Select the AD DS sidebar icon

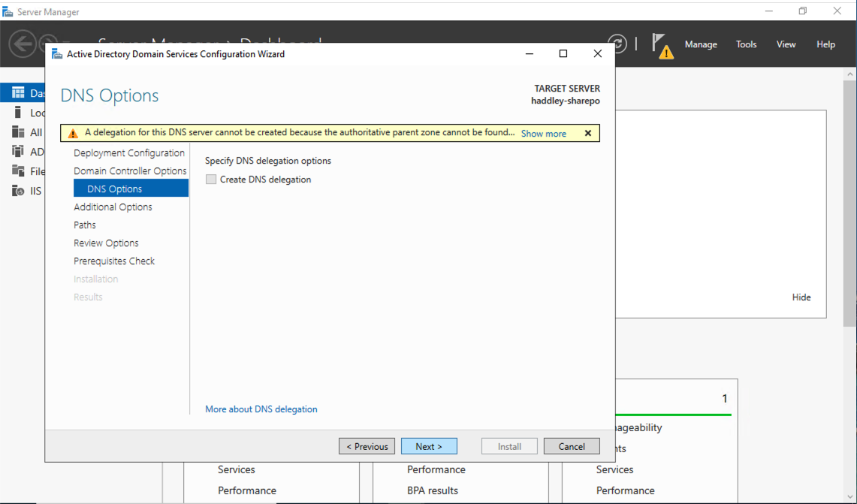point(18,152)
